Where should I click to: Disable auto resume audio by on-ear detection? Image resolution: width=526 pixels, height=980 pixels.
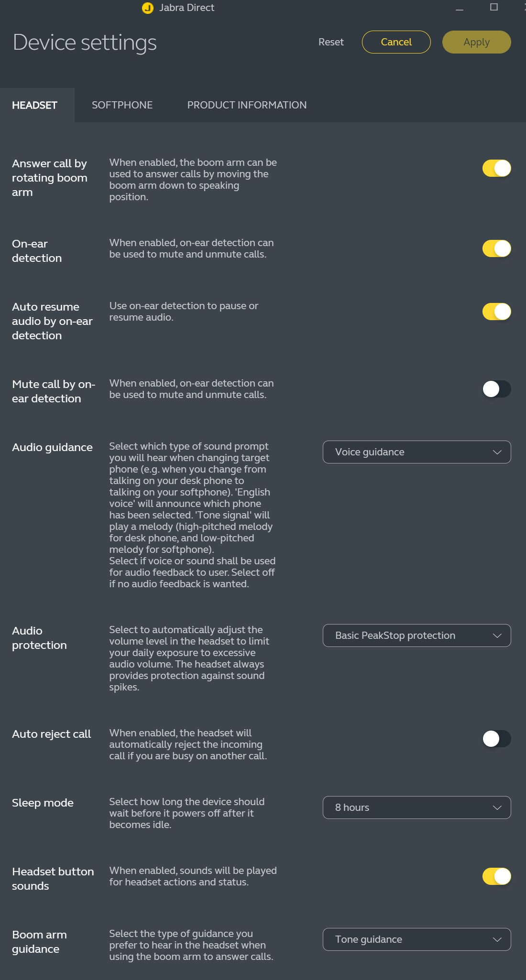pos(496,312)
